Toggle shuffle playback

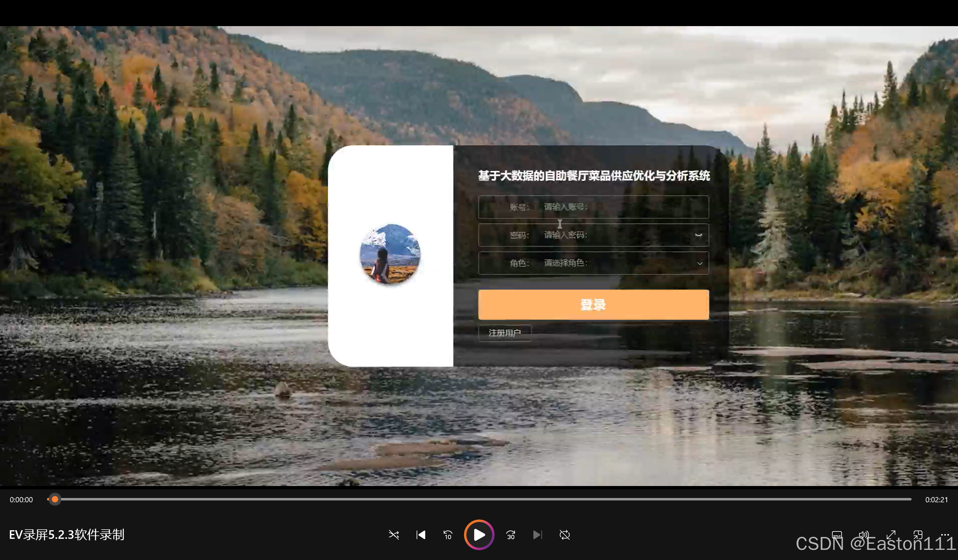click(x=394, y=535)
